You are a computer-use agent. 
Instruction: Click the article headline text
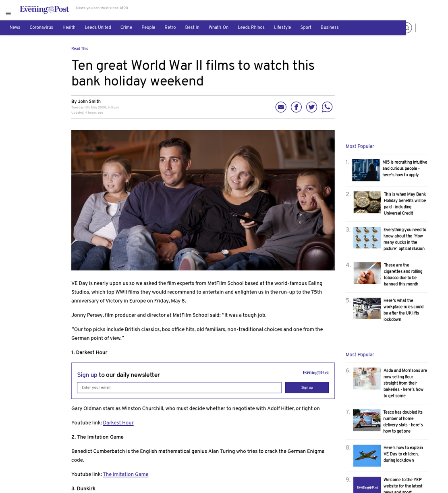coord(193,73)
